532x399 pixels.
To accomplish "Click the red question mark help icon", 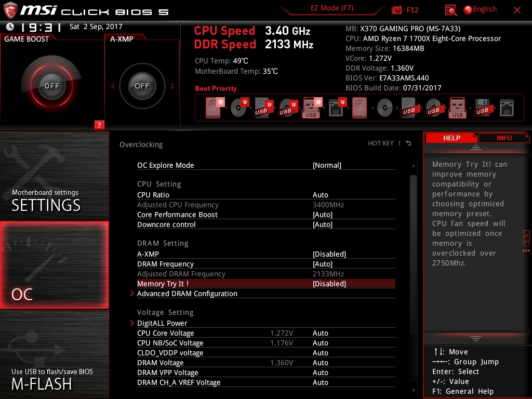I will (99, 125).
